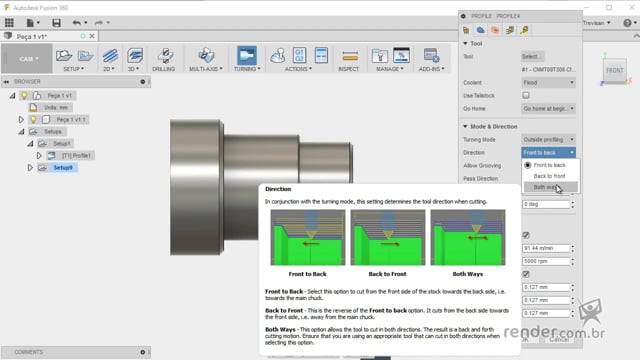Open the data panel grid icon
Viewport: 640px width, 360px height.
pyautogui.click(x=9, y=23)
